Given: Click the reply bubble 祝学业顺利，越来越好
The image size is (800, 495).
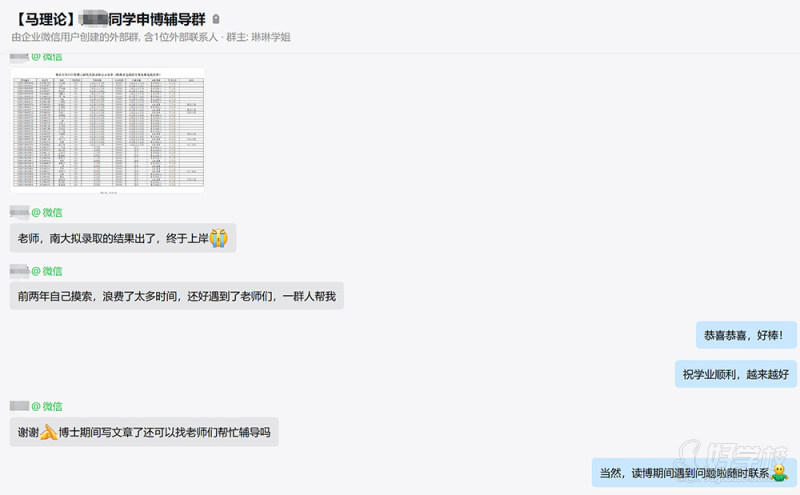Looking at the screenshot, I should (x=736, y=374).
